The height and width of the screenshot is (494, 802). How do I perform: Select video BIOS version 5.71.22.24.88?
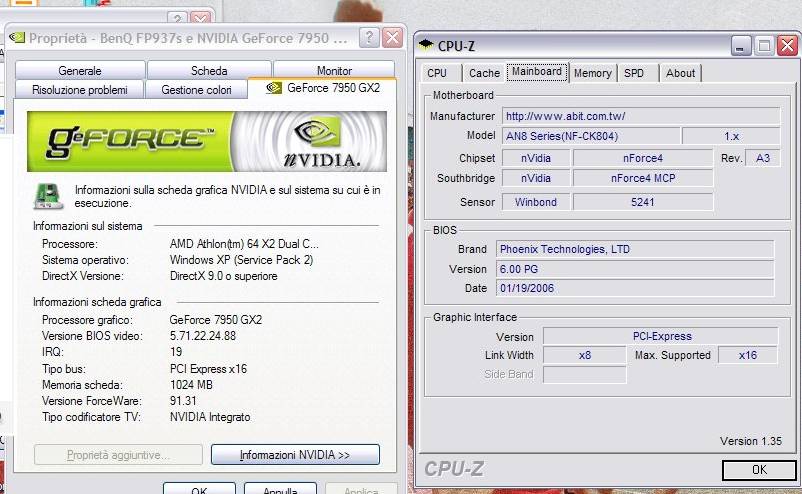(x=203, y=336)
